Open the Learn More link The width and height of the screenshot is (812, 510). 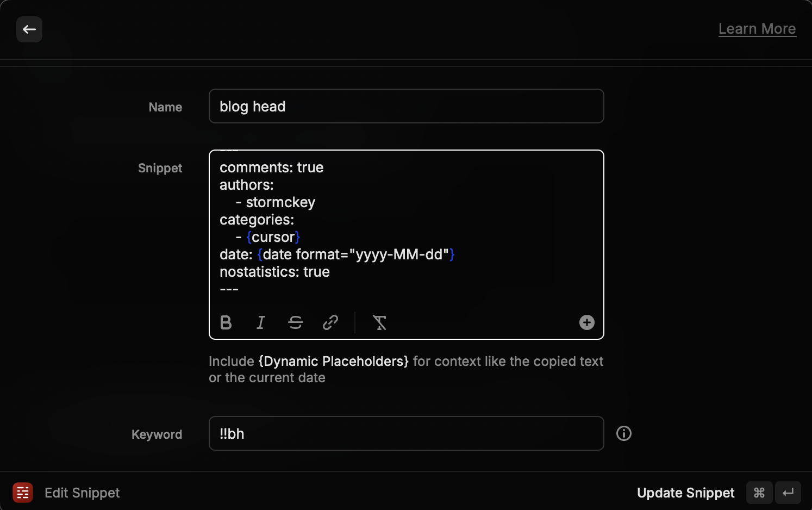pos(757,29)
